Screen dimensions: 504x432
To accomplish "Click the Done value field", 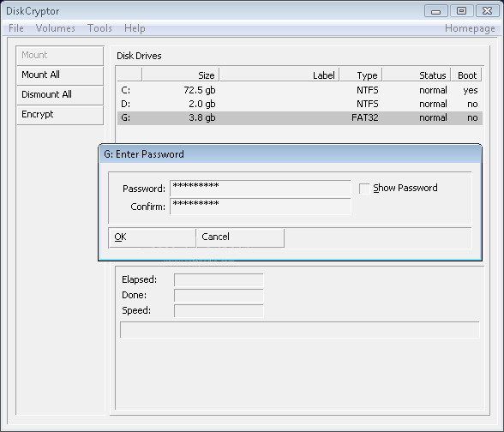I will tap(219, 295).
